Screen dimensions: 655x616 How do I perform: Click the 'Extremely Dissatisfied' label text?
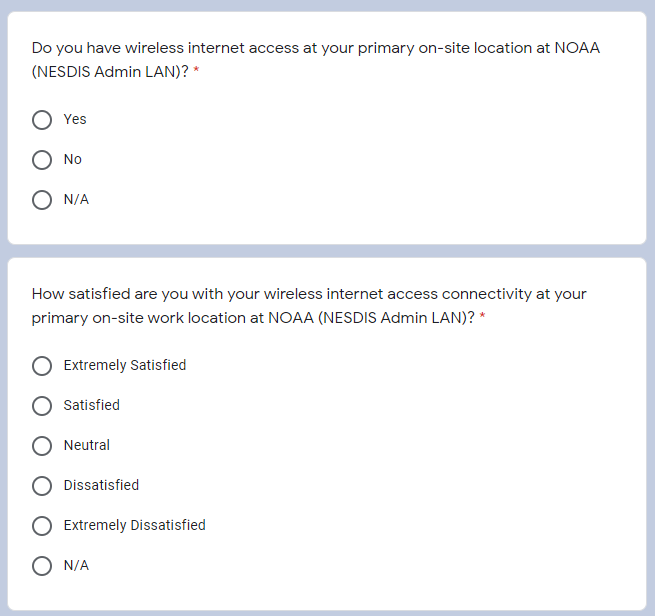coord(135,526)
